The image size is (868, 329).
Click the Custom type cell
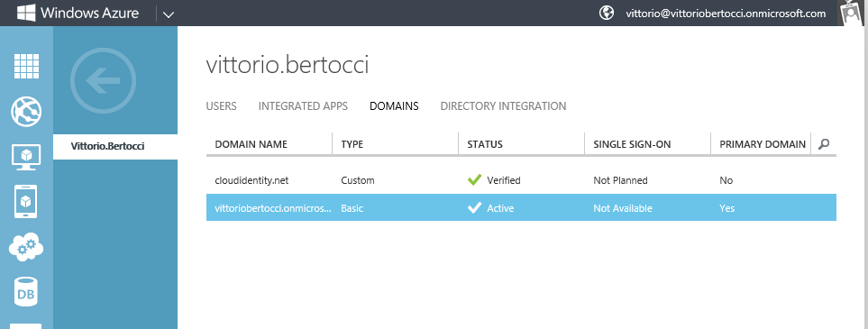pyautogui.click(x=358, y=180)
